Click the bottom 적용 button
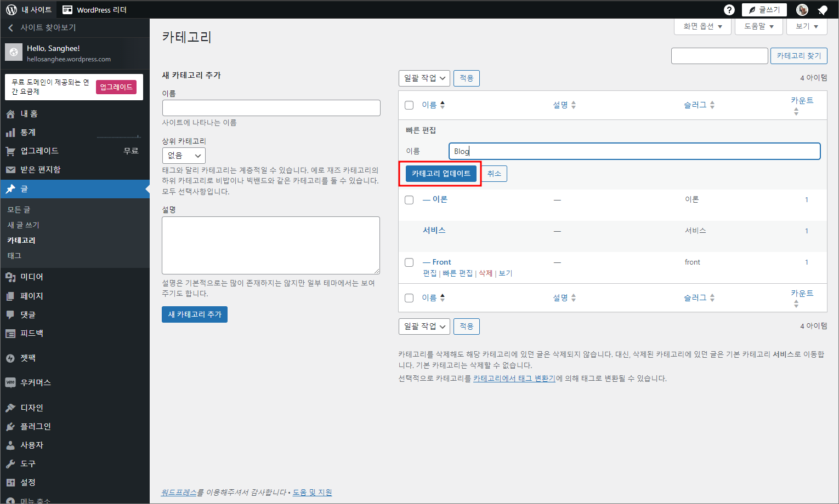The image size is (839, 504). point(467,327)
